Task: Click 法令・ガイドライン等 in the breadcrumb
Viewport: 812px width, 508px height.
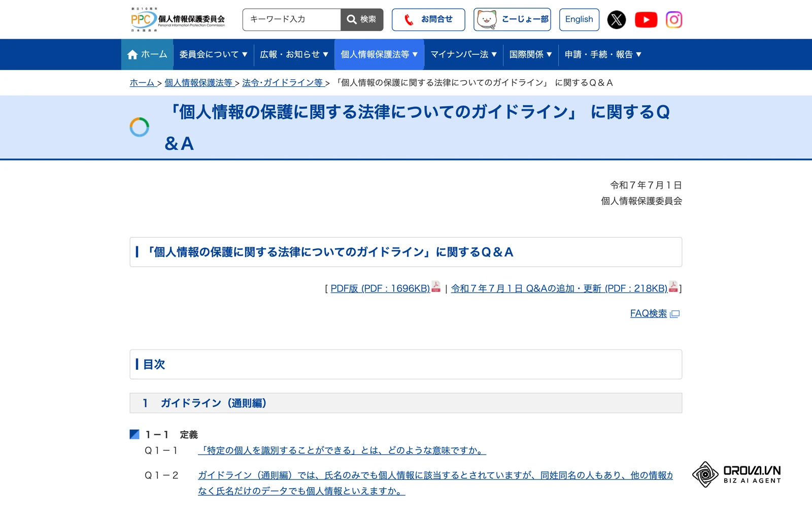Action: [283, 83]
